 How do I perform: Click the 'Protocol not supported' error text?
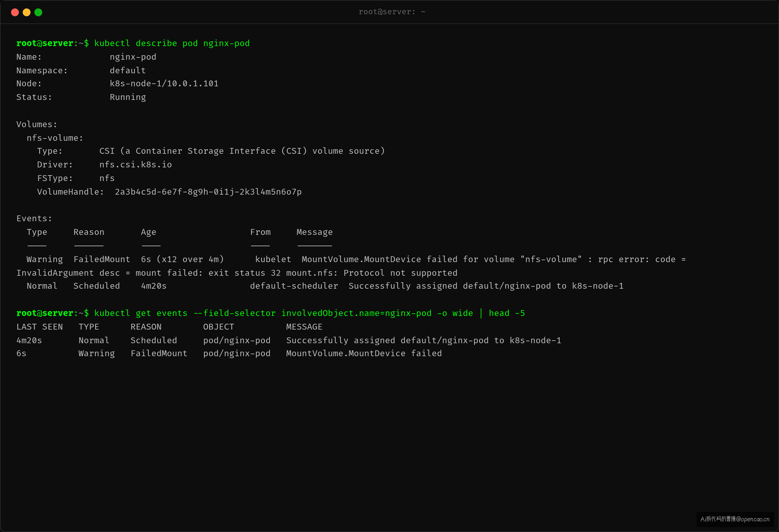(x=400, y=273)
